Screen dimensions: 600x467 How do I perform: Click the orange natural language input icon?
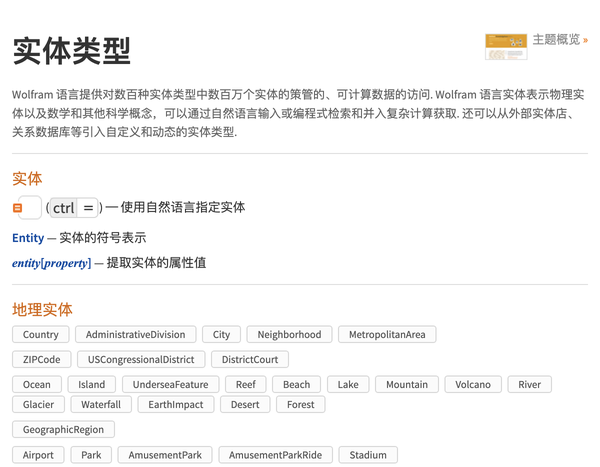coord(18,208)
